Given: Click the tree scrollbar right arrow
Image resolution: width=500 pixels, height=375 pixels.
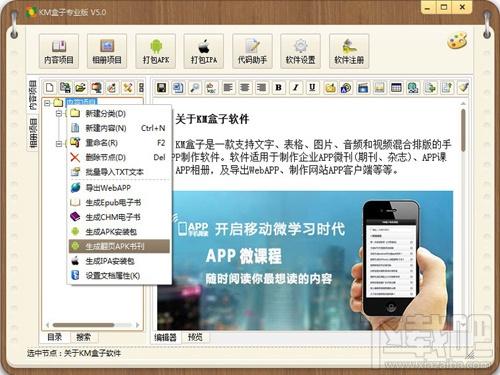Looking at the screenshot, I should click(x=137, y=325).
